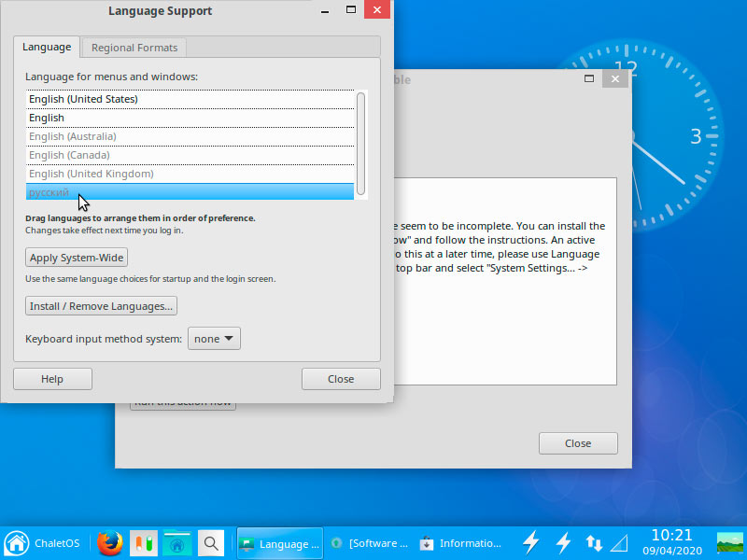Click Apply System-Wide button
This screenshot has height=560, width=747.
[x=77, y=258]
